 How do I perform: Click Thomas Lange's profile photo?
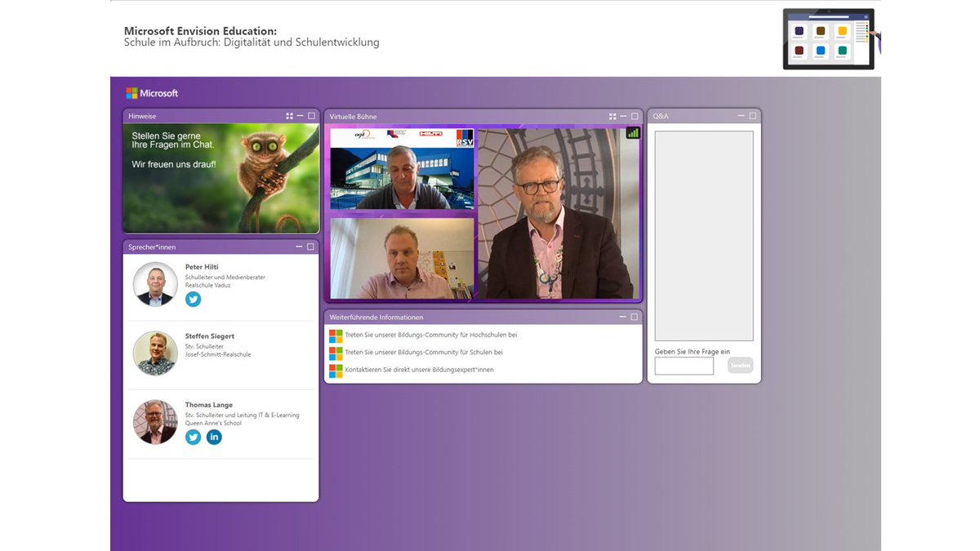[x=155, y=422]
